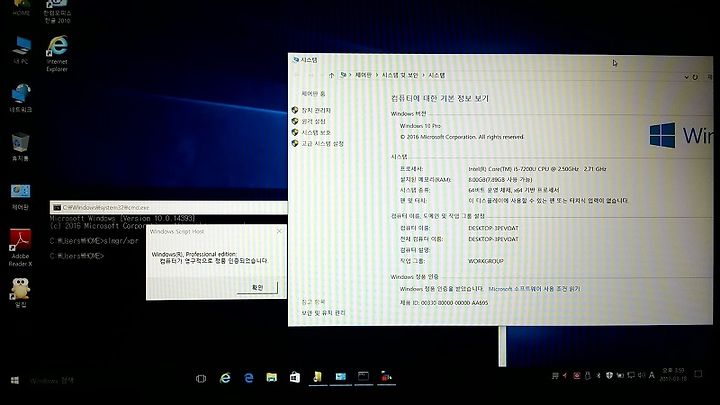Switch to the System control panel taskbar icon
720x405 pixels.
pyautogui.click(x=341, y=377)
